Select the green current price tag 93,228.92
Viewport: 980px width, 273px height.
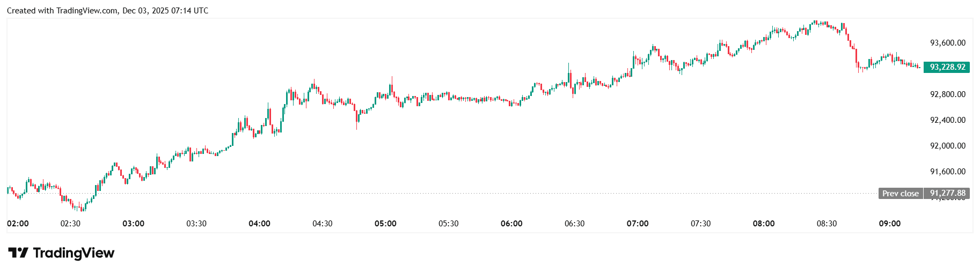point(947,67)
